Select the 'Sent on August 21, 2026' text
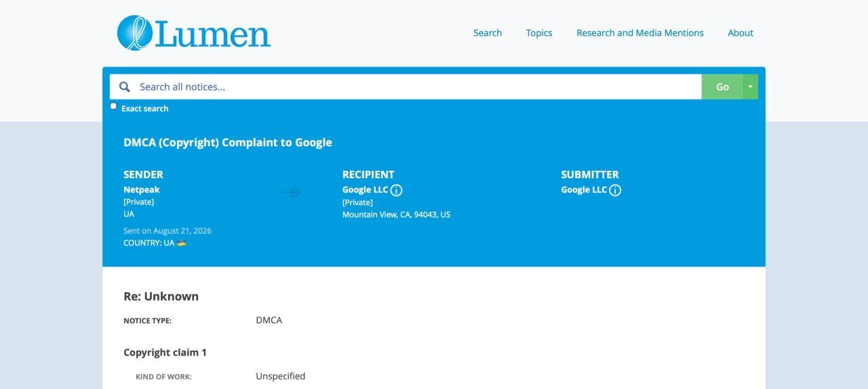Screen dimensions: 868x389 [x=167, y=230]
